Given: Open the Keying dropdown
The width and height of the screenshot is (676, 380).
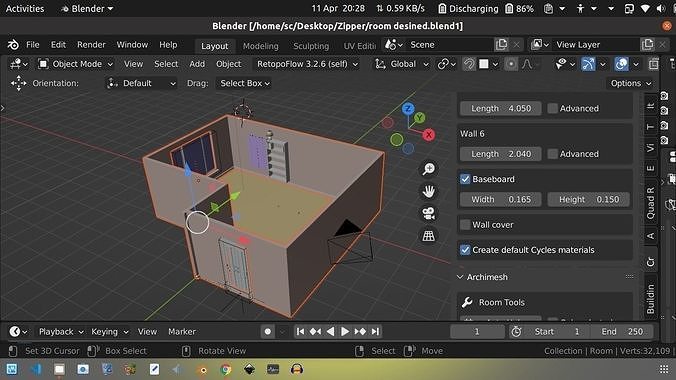Looking at the screenshot, I should (x=110, y=331).
